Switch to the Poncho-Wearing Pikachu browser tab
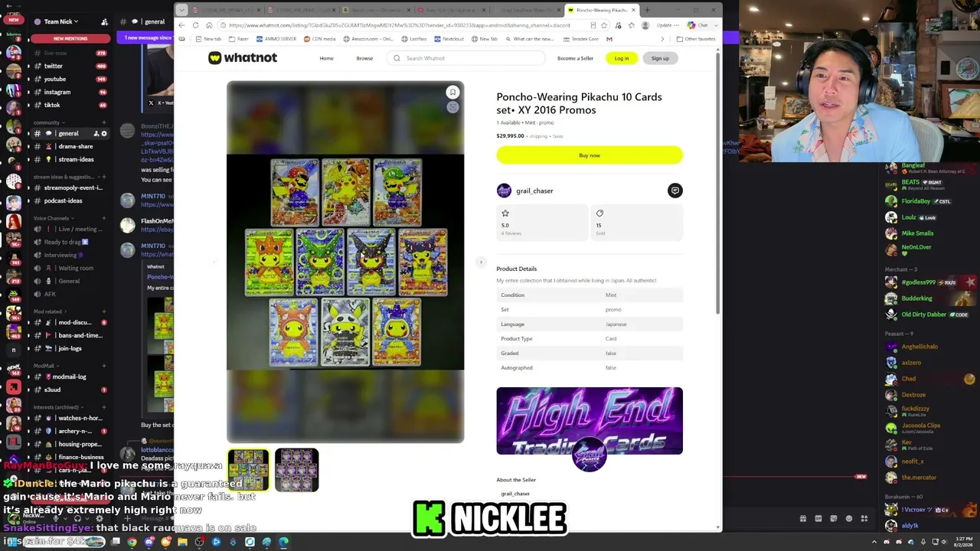The width and height of the screenshot is (980, 551). coord(602,10)
